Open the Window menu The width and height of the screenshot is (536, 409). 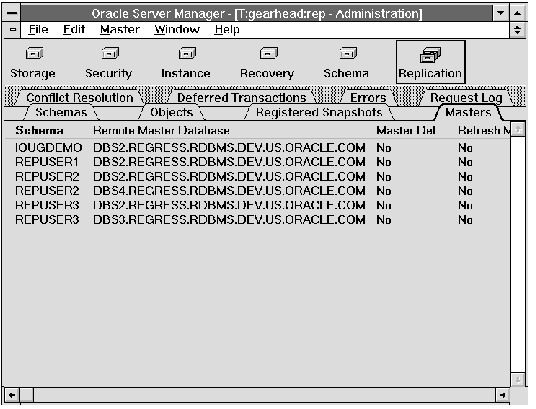(177, 30)
